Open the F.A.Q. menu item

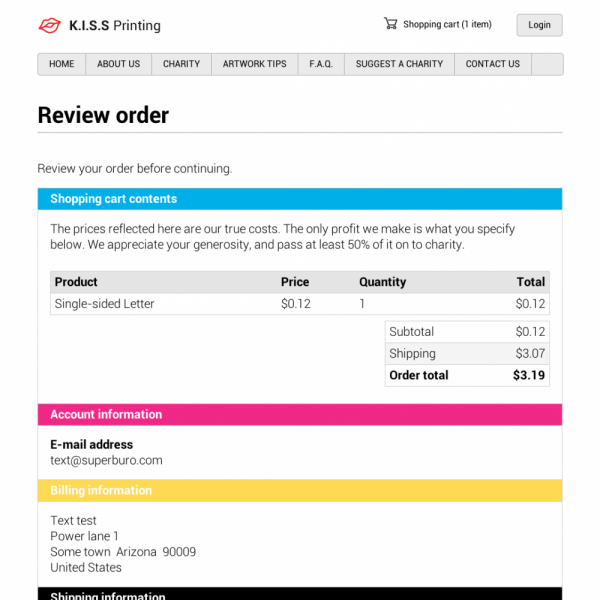coord(321,64)
